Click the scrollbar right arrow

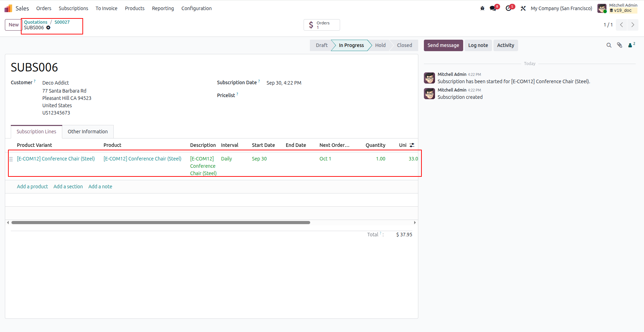pos(414,223)
